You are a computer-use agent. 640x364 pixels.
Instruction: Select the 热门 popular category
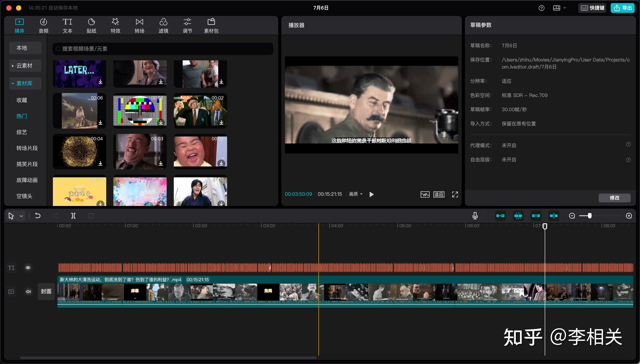[22, 116]
